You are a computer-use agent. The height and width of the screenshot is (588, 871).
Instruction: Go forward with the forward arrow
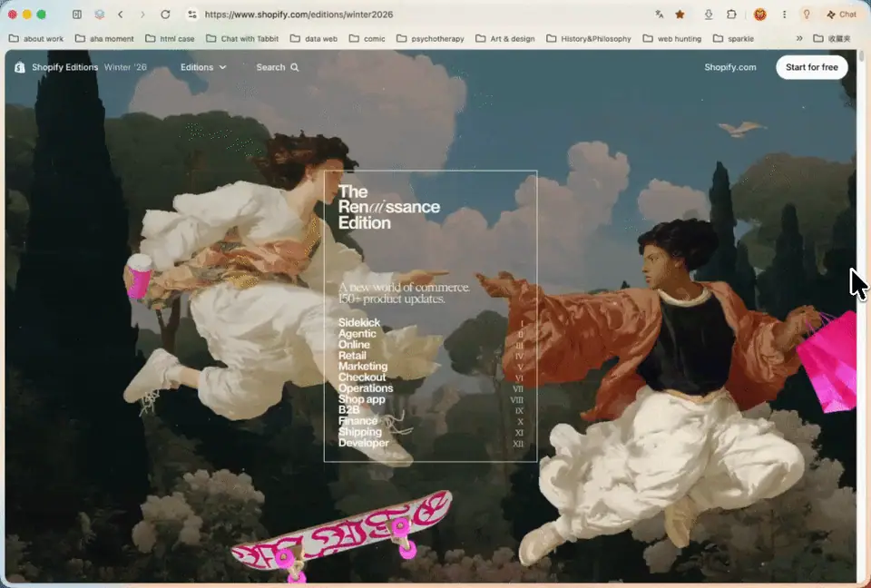[142, 15]
